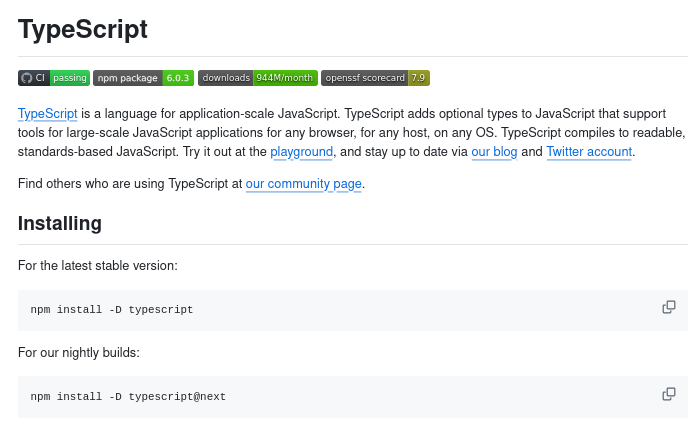Open the Twitter account link
700x425 pixels.
(589, 152)
